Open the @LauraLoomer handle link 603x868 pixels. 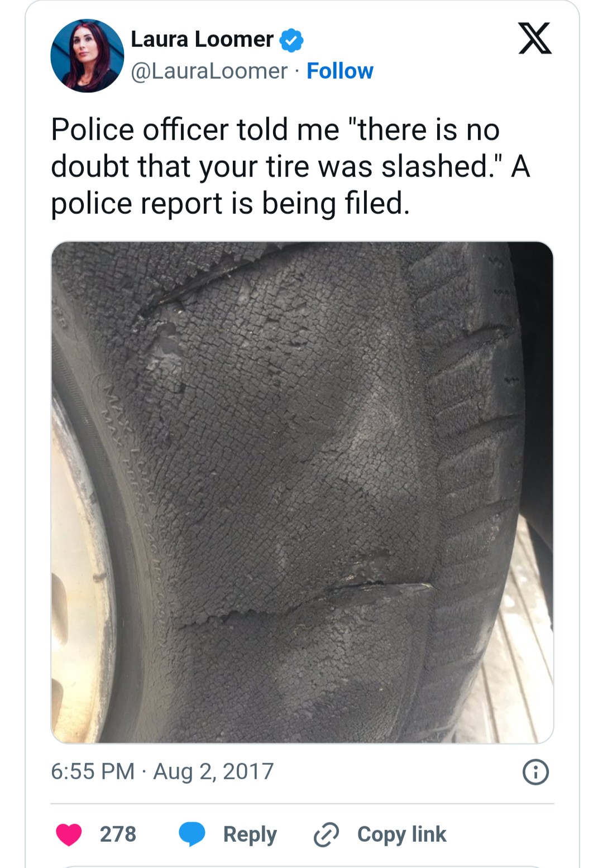[x=209, y=71]
